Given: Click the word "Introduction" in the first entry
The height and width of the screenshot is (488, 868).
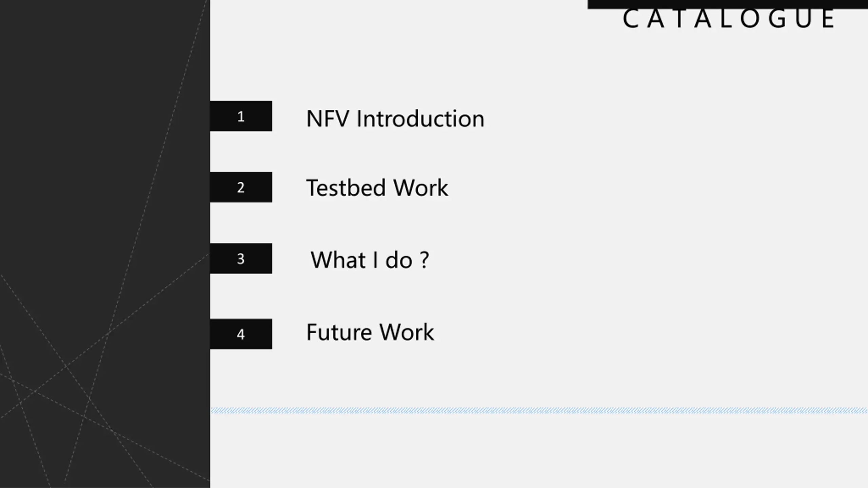Looking at the screenshot, I should (x=420, y=119).
